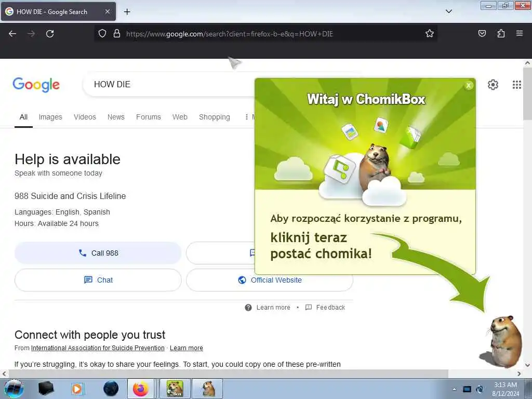View site security via the padlock icon
532x399 pixels.
point(117,34)
